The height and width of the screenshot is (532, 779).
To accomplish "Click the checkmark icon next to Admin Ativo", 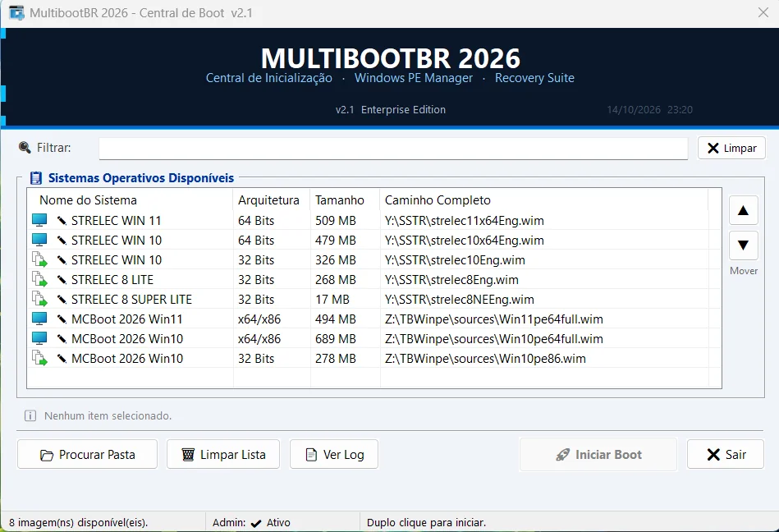I will pyautogui.click(x=256, y=523).
